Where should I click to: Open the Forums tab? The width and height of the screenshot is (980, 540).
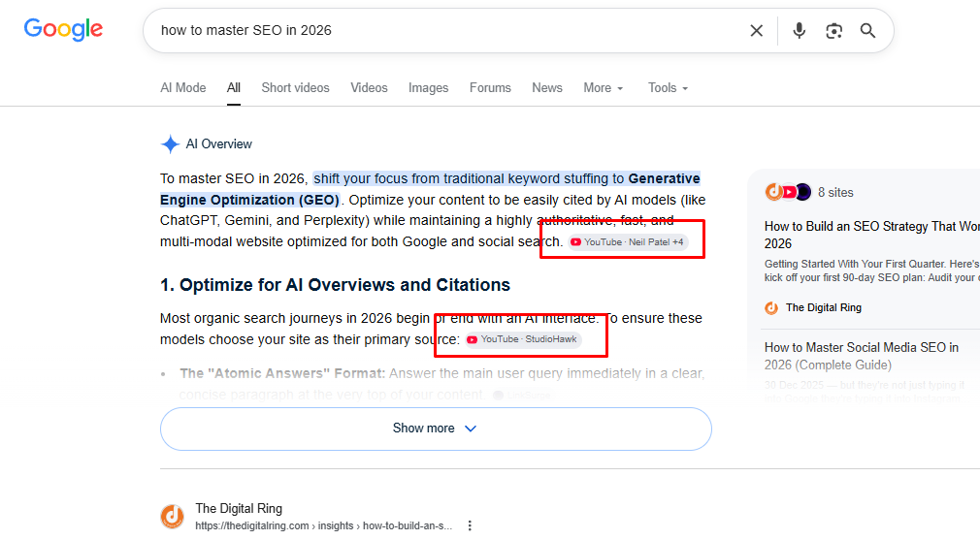coord(490,88)
